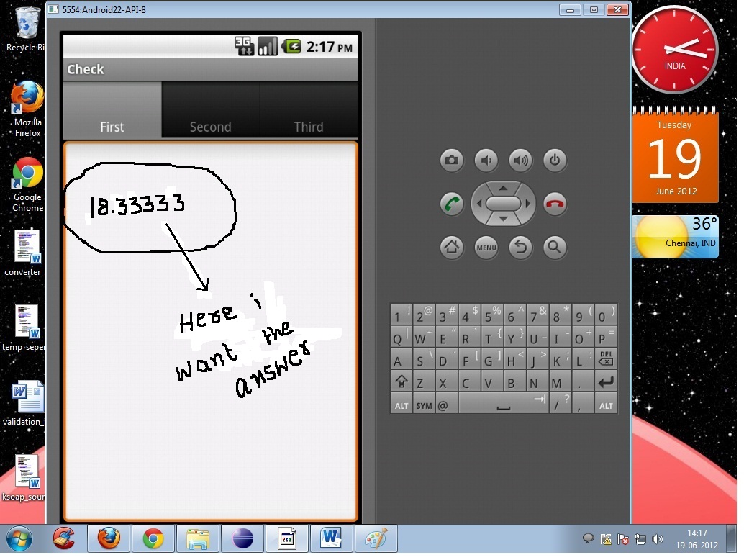Click the emulator search magnifier button
This screenshot has width=744, height=560.
(555, 248)
